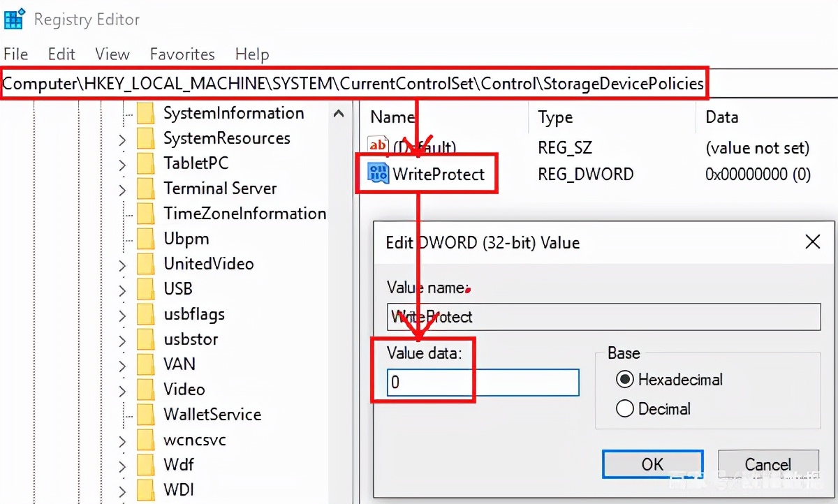838x504 pixels.
Task: Expand the Terminal Server key
Action: tap(122, 188)
